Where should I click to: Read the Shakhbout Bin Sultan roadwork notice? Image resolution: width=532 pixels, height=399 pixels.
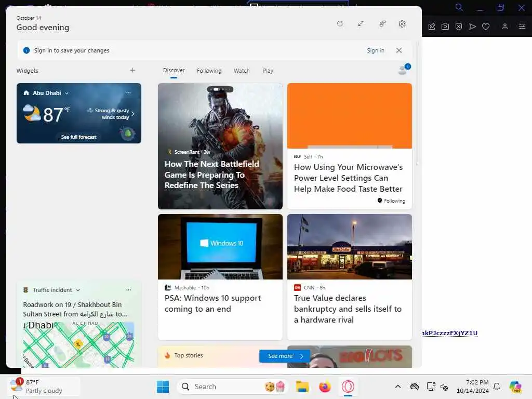[75, 309]
